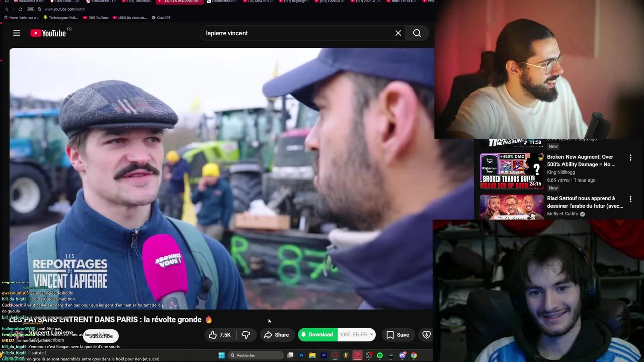The height and width of the screenshot is (362, 644).
Task: Open File Explorer from the taskbar
Action: (x=312, y=355)
